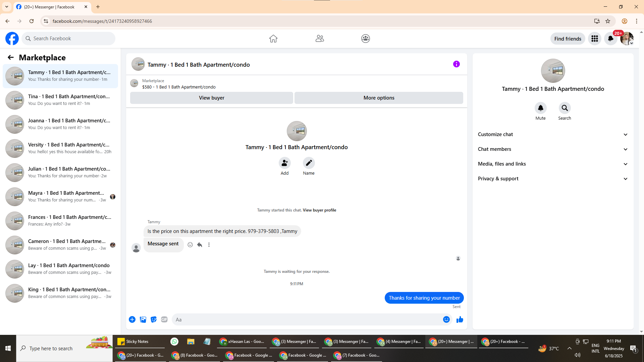Viewport: 644px width, 362px height.
Task: Open Julian apartment conversation
Action: (x=60, y=172)
